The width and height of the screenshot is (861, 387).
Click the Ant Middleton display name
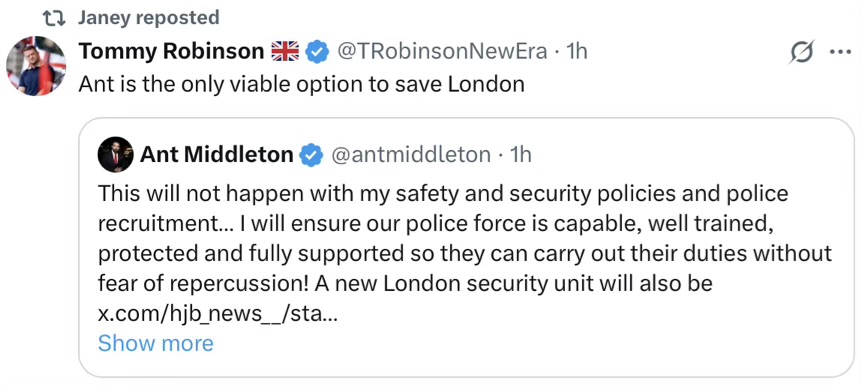[217, 155]
